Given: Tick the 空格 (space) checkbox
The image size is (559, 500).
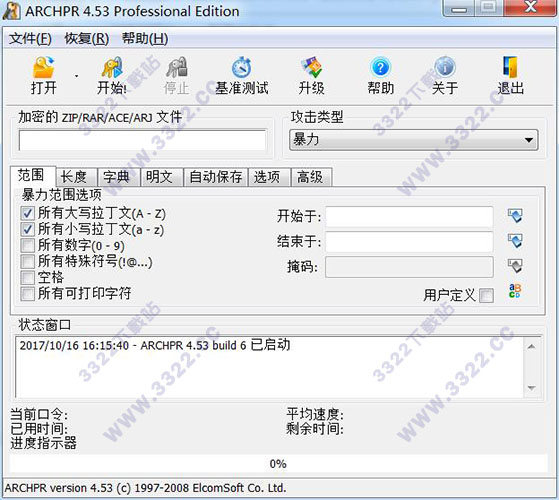Looking at the screenshot, I should pyautogui.click(x=27, y=277).
